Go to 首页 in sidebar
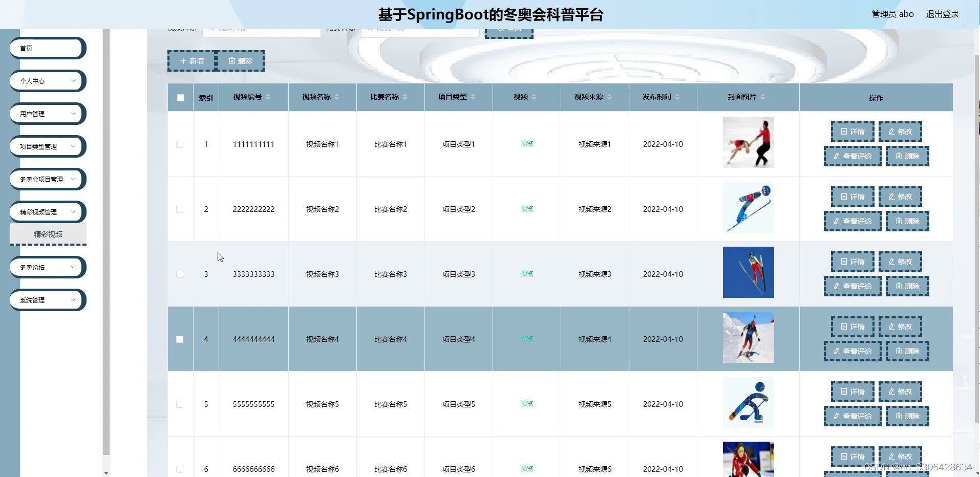 [x=48, y=48]
